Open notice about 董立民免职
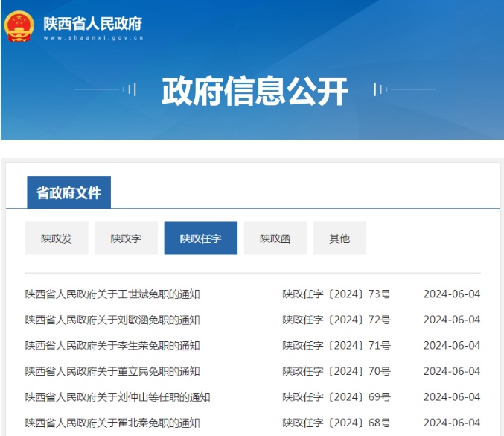 pyautogui.click(x=112, y=371)
